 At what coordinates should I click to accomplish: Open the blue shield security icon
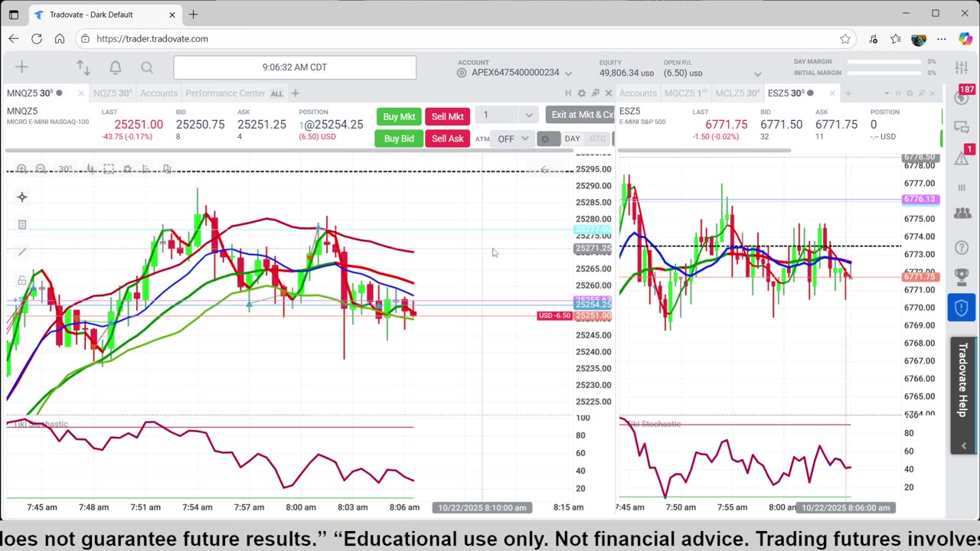(x=962, y=308)
